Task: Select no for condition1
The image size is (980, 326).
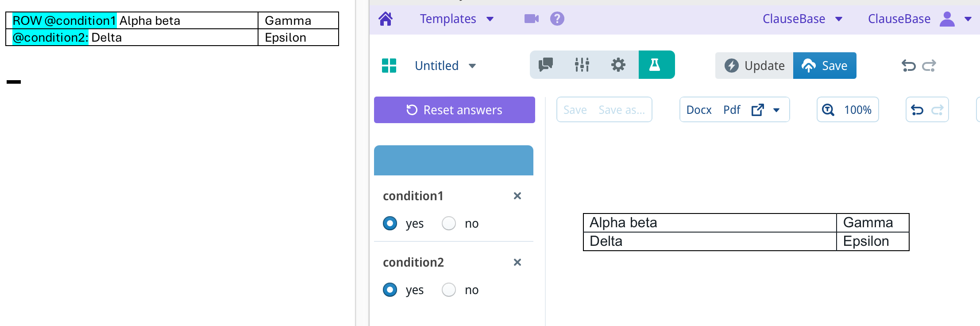Action: [x=449, y=223]
